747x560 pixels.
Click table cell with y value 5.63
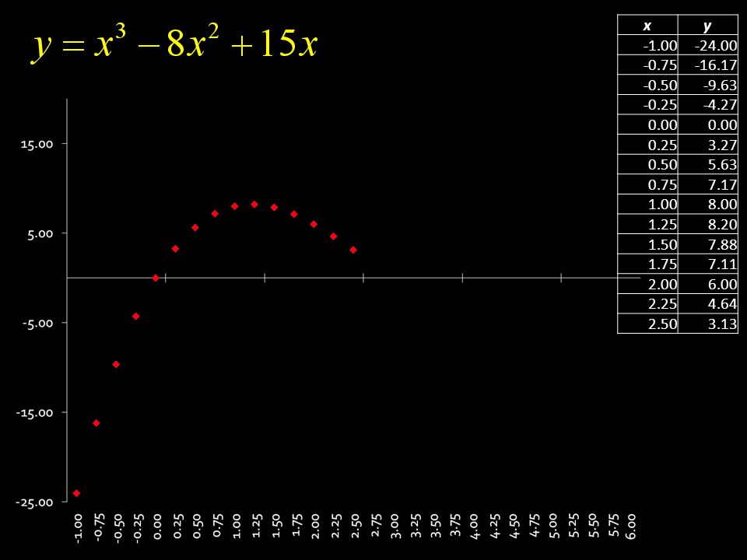point(707,164)
